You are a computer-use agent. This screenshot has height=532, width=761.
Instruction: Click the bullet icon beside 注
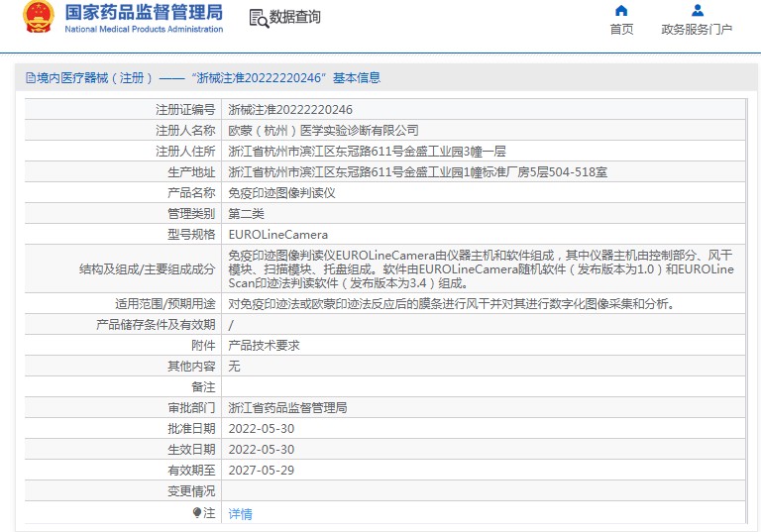[197, 512]
